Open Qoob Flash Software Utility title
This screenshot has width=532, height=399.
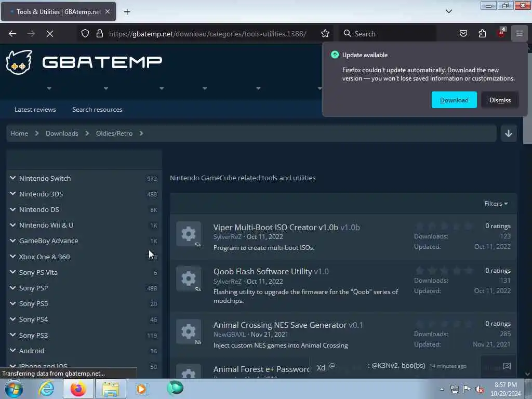point(262,271)
